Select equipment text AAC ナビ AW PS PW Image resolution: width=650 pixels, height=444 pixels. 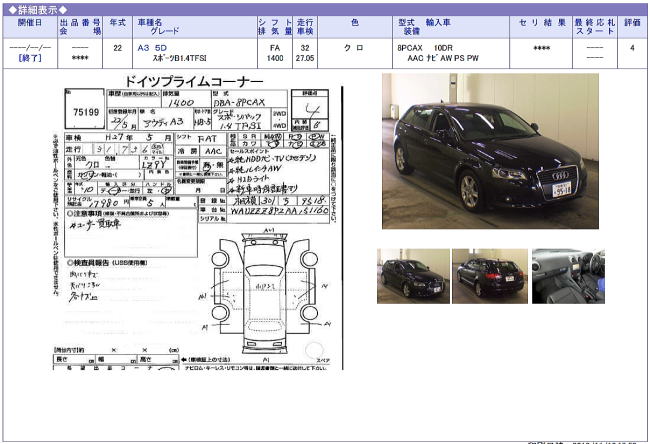coord(443,58)
